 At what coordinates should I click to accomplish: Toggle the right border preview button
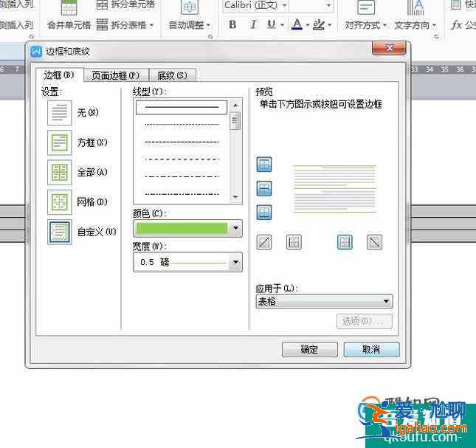click(345, 242)
